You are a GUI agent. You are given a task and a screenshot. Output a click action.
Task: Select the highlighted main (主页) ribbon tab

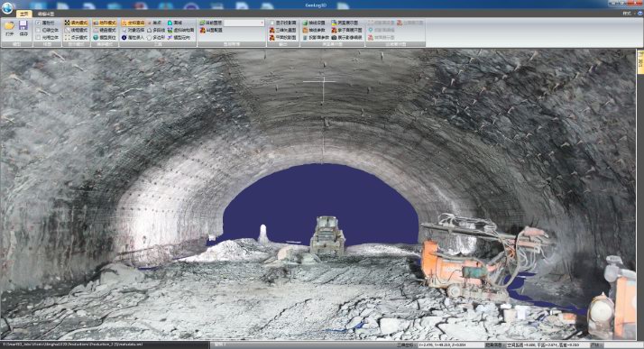[24, 14]
